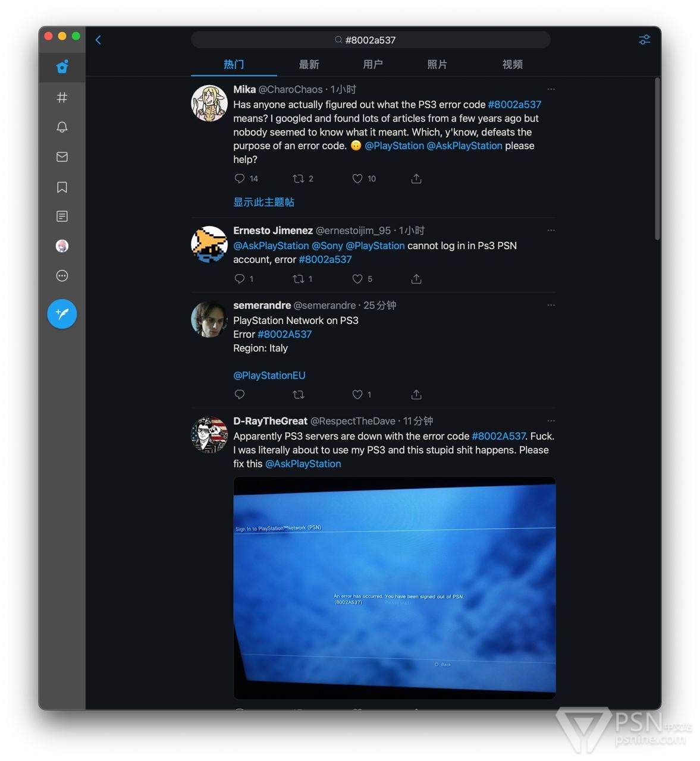Retweet semerandre's tweet

point(299,394)
